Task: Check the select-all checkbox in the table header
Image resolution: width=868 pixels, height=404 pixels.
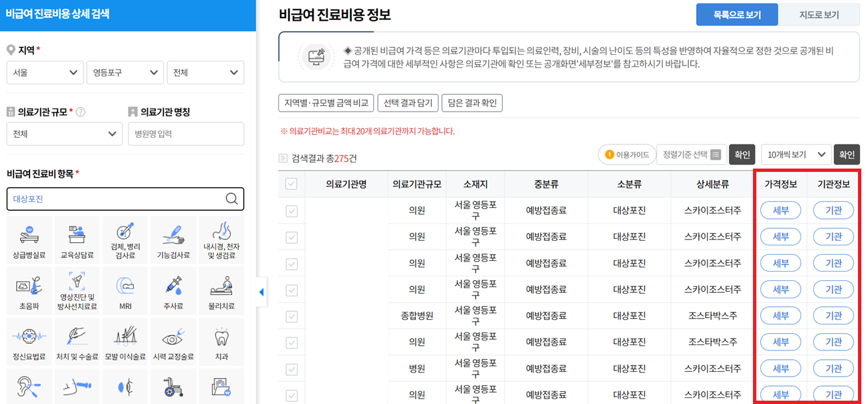Action: click(292, 185)
